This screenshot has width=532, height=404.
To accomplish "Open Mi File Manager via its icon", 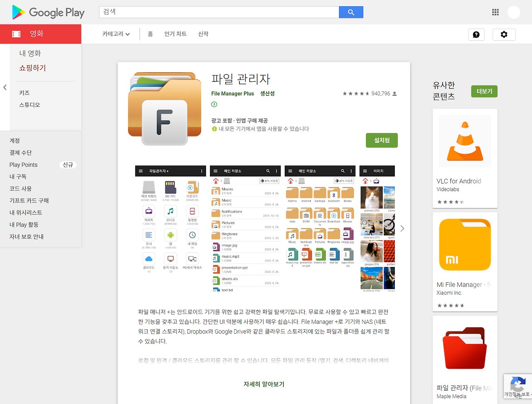I will point(465,244).
